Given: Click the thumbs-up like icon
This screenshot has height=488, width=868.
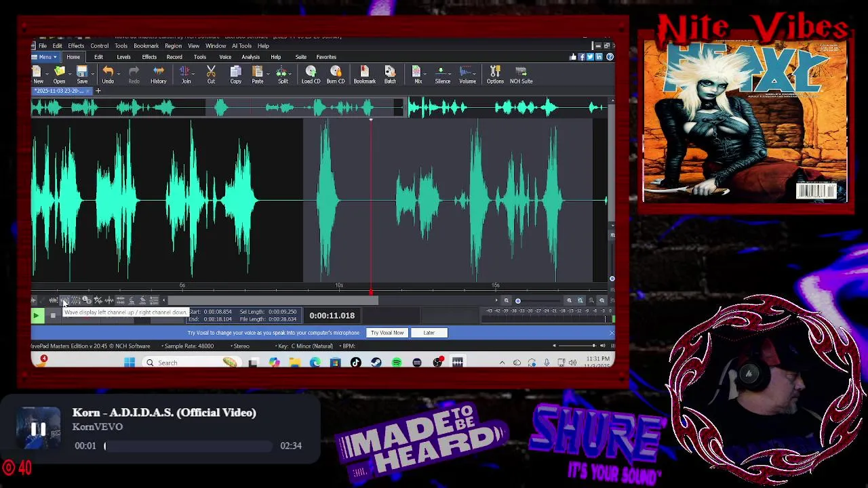Looking at the screenshot, I should [x=574, y=57].
